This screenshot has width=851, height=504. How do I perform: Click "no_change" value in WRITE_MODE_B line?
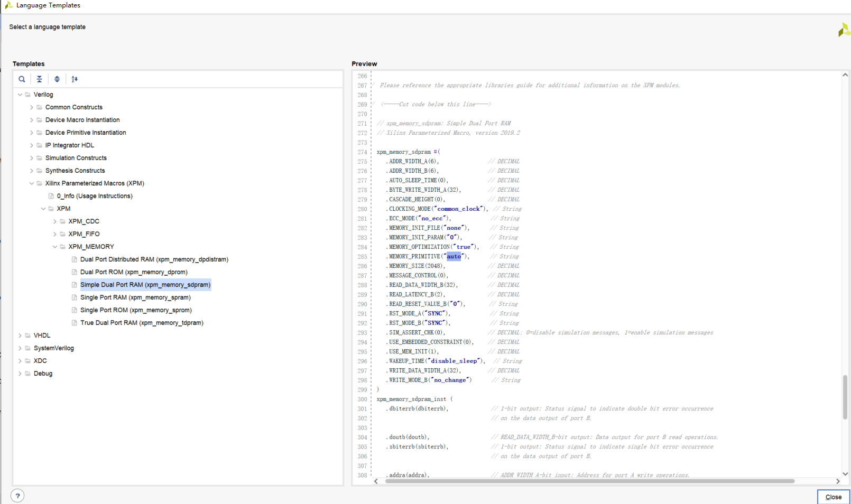tap(450, 380)
